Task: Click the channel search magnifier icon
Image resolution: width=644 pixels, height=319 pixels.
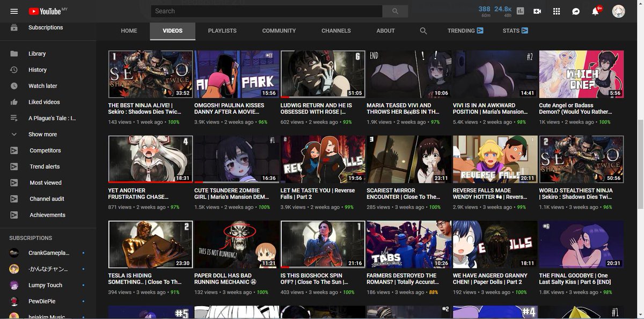Action: point(423,31)
